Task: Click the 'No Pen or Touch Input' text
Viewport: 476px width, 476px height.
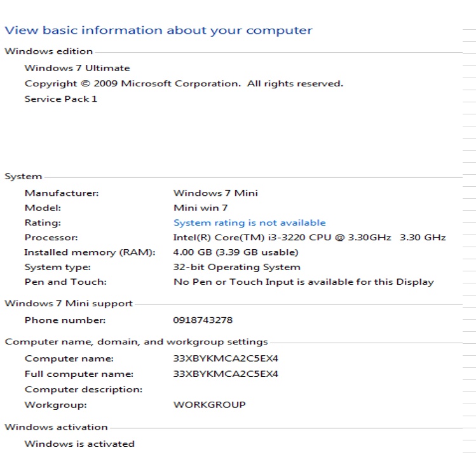Action: (303, 282)
